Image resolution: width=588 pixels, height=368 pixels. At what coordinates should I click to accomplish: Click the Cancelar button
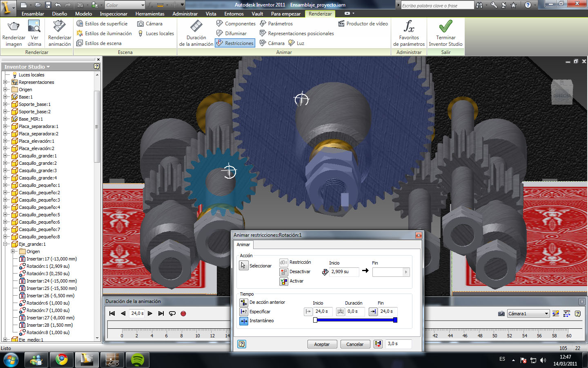tap(355, 344)
